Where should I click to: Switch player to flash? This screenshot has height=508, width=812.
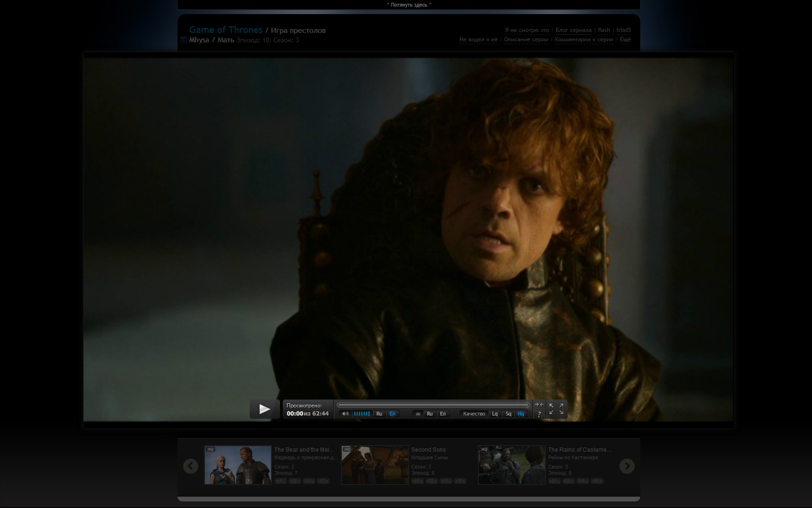pos(604,30)
